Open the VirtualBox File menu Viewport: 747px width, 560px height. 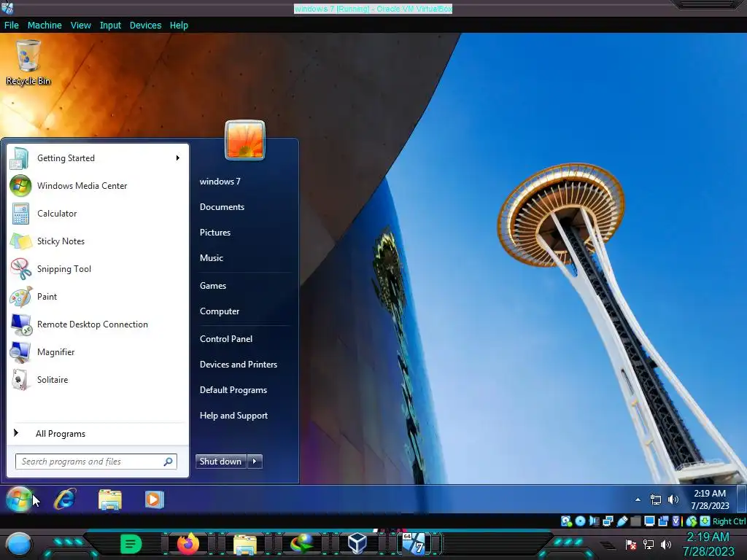pos(12,26)
